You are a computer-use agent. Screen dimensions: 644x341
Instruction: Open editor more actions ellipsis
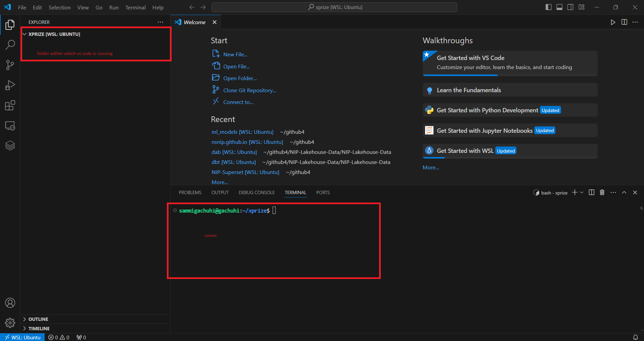(635, 22)
